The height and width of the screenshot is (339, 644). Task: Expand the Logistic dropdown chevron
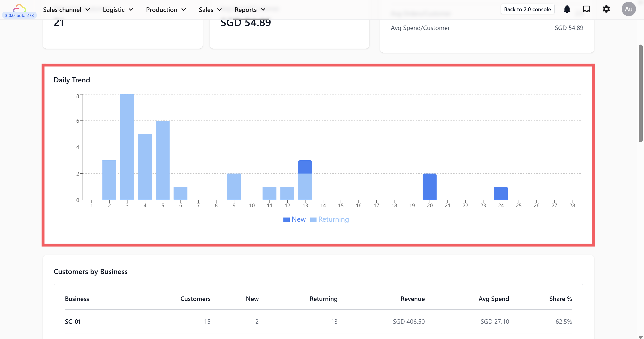click(x=131, y=9)
